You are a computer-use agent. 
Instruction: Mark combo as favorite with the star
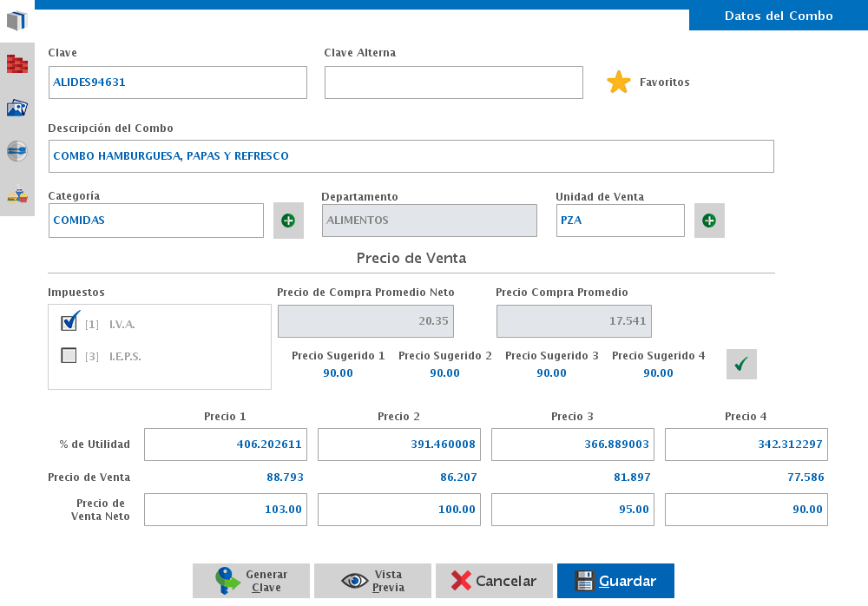pyautogui.click(x=619, y=82)
